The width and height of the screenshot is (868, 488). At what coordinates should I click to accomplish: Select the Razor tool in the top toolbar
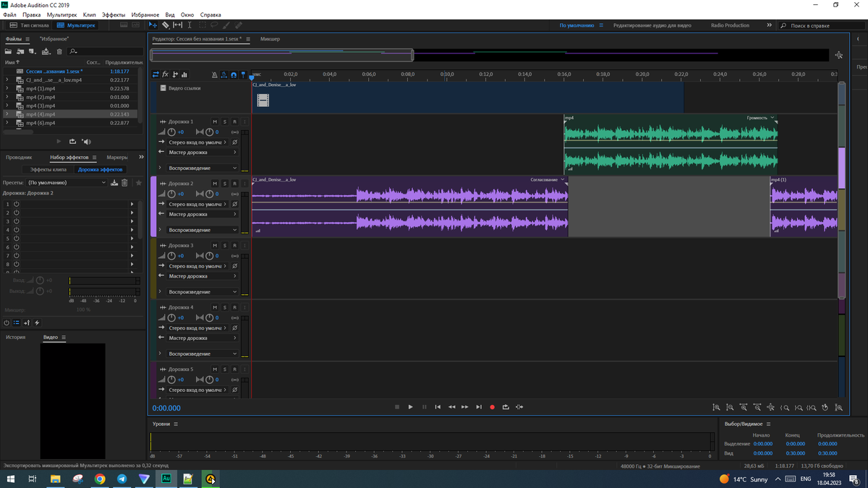[x=166, y=25]
